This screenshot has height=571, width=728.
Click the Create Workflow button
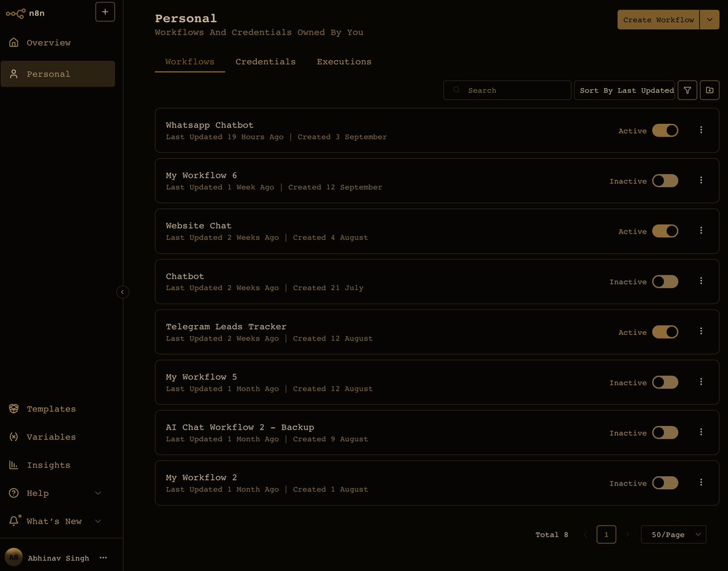(x=658, y=19)
